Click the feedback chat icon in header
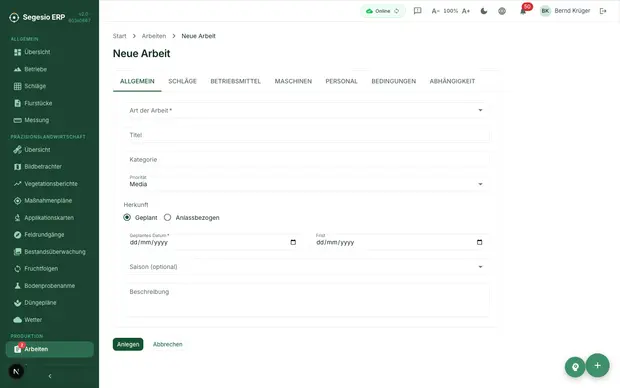The image size is (620, 388). coord(418,11)
